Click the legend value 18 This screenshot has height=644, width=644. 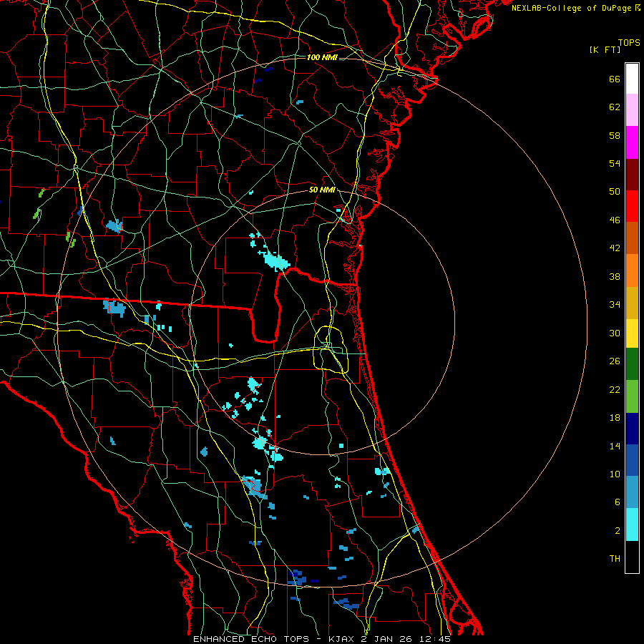pyautogui.click(x=615, y=418)
